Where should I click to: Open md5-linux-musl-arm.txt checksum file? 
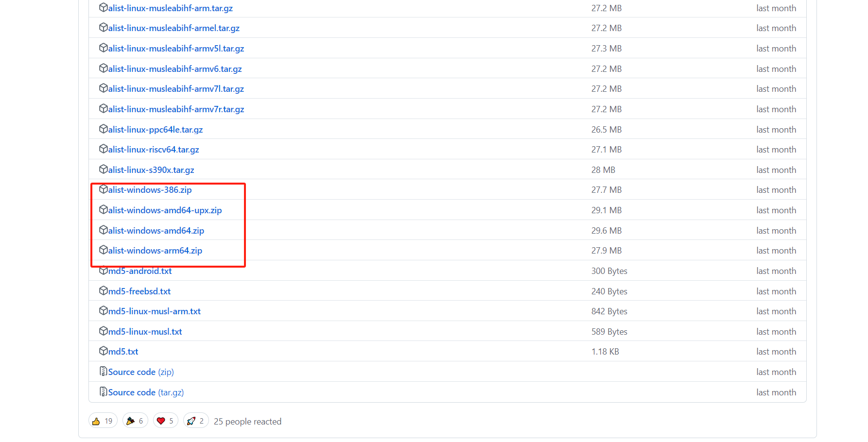155,311
